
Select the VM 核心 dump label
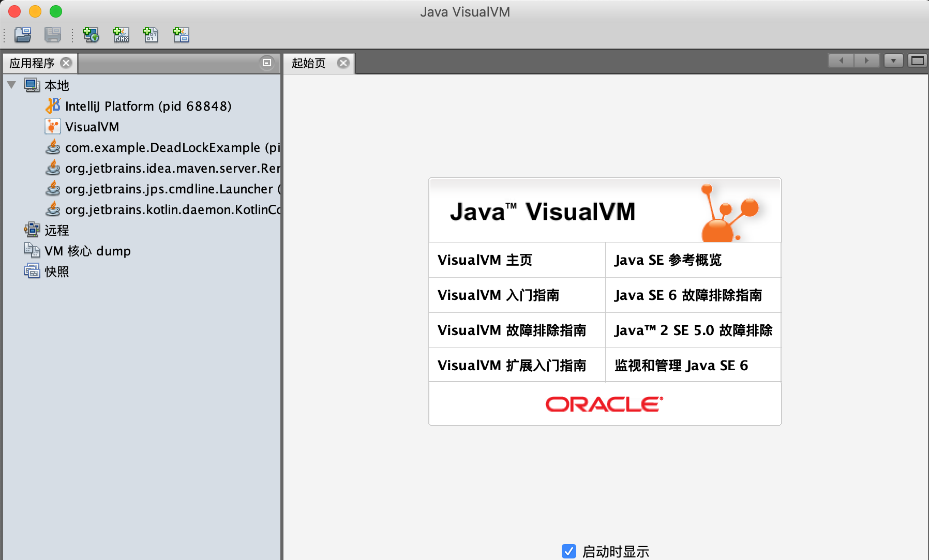tap(87, 251)
